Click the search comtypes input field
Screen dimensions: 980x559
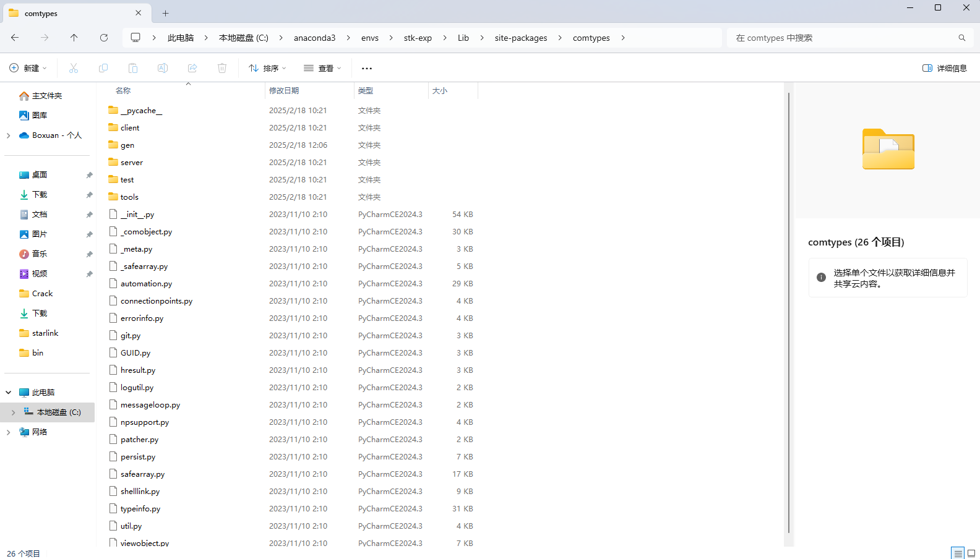coord(841,38)
